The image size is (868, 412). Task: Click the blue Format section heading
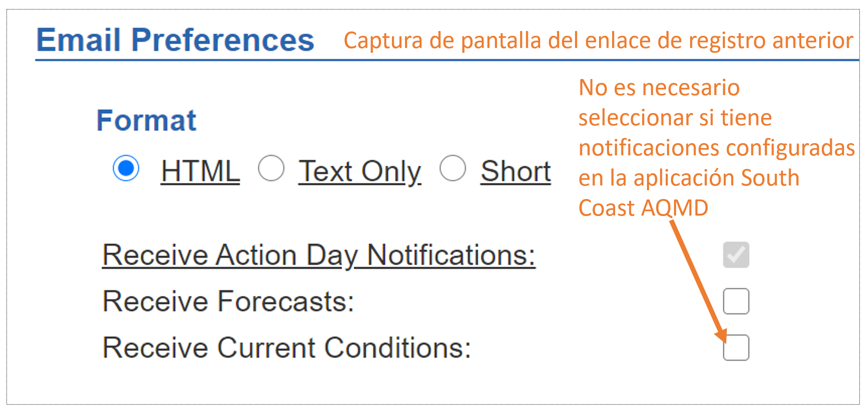[x=146, y=120]
